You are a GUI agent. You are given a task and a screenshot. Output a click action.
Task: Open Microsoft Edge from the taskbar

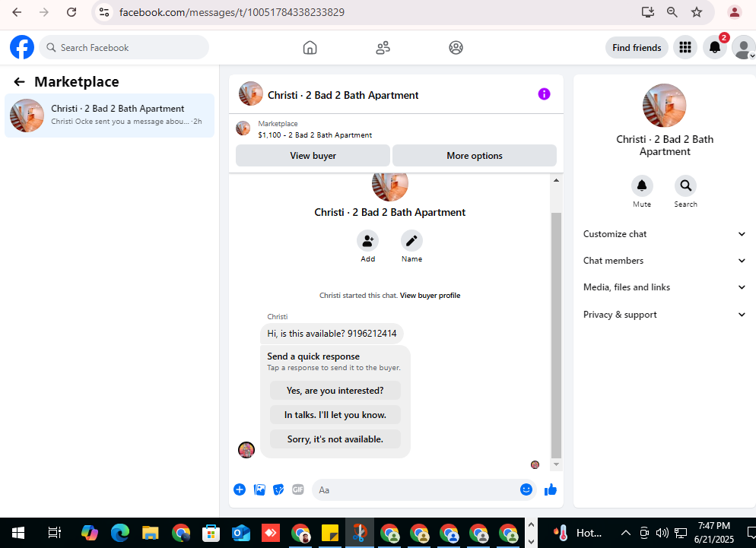(x=120, y=533)
